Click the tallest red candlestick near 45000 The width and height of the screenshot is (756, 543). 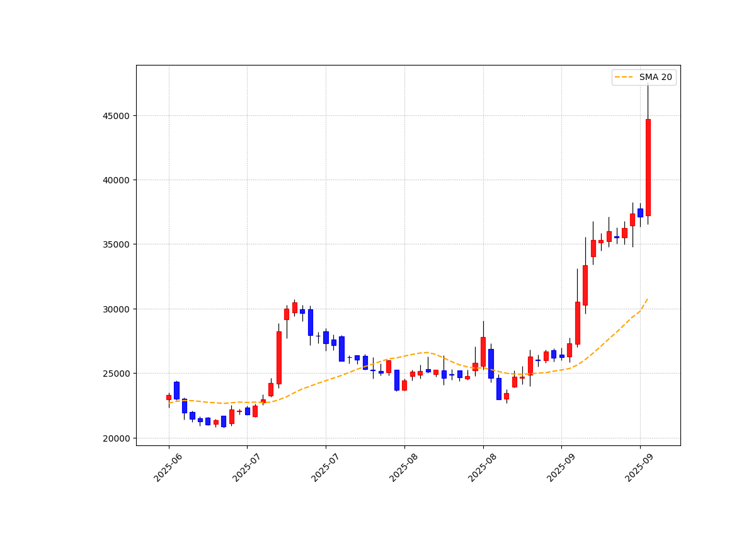(648, 168)
